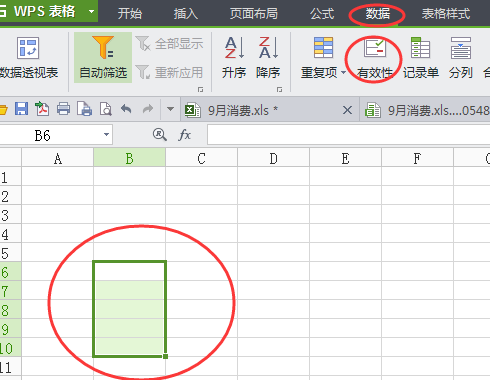Click the magnifier icon beside the name box
Image resolution: width=490 pixels, height=380 pixels.
click(160, 135)
